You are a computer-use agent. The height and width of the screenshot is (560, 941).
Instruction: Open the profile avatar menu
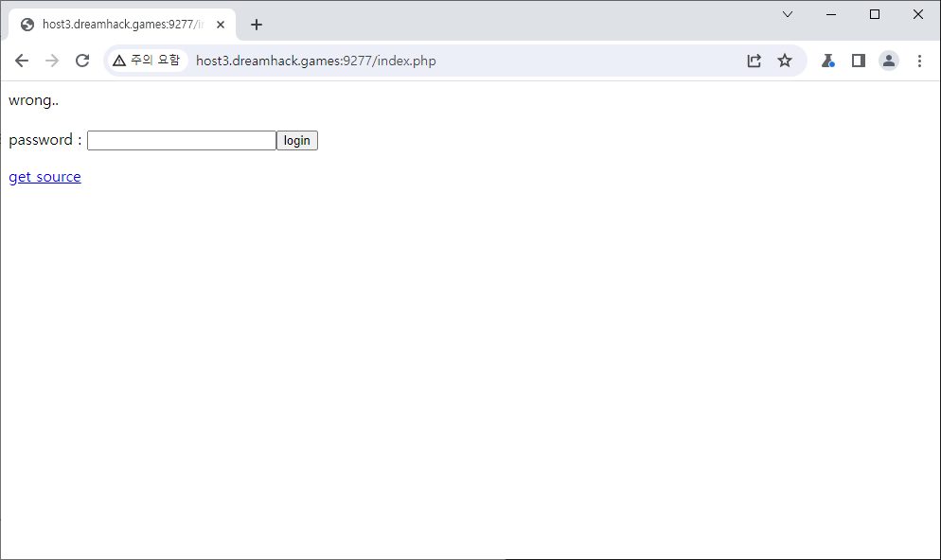(889, 61)
